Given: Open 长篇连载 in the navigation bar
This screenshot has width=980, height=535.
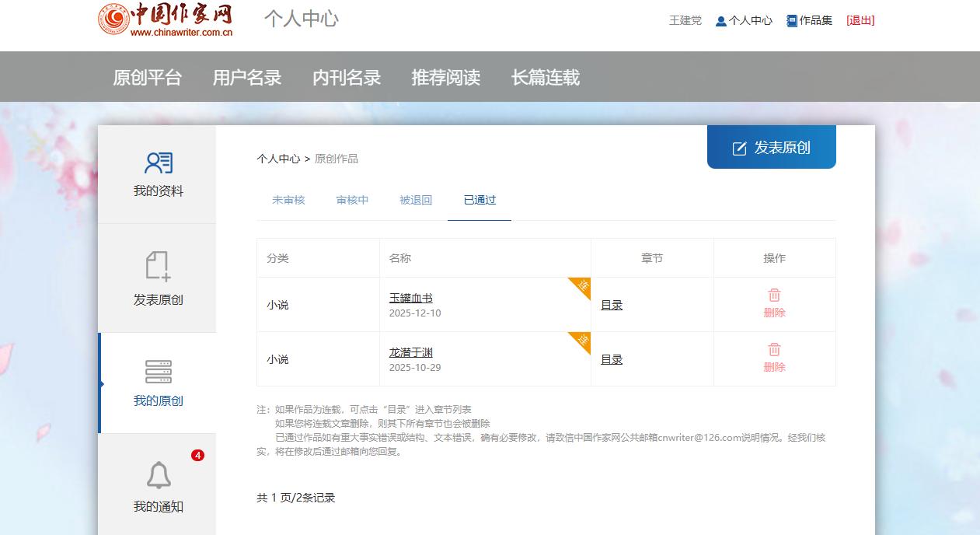Looking at the screenshot, I should point(546,78).
